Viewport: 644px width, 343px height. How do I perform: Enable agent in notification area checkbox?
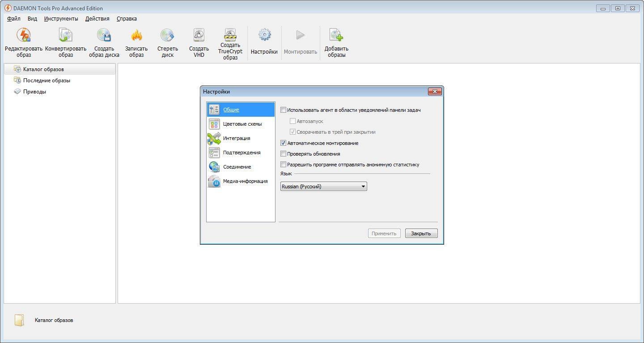(x=283, y=110)
